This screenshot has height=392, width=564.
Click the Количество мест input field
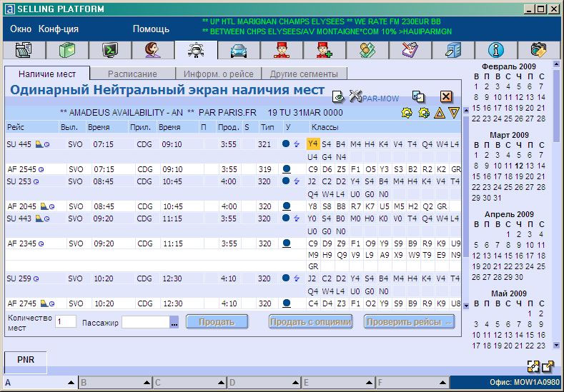point(66,321)
